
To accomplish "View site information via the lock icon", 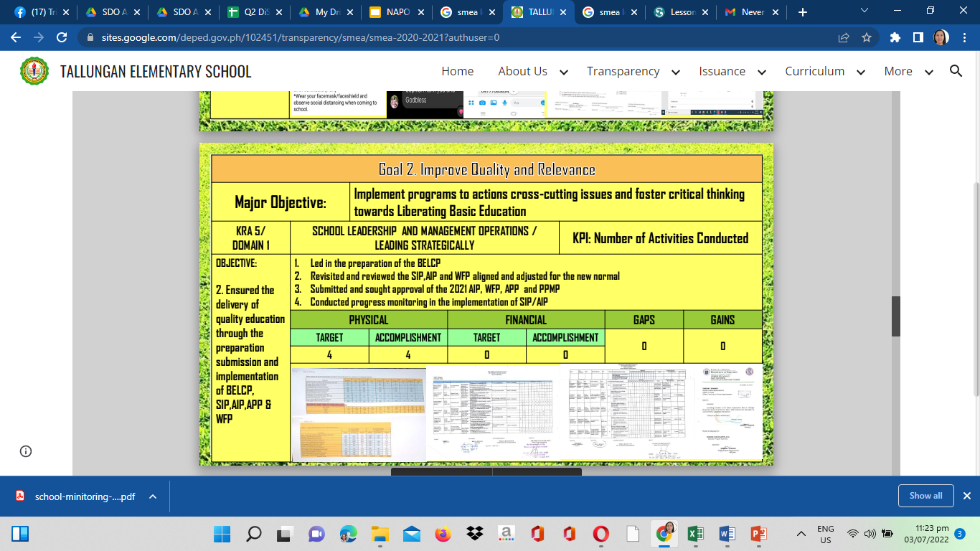I will (90, 37).
